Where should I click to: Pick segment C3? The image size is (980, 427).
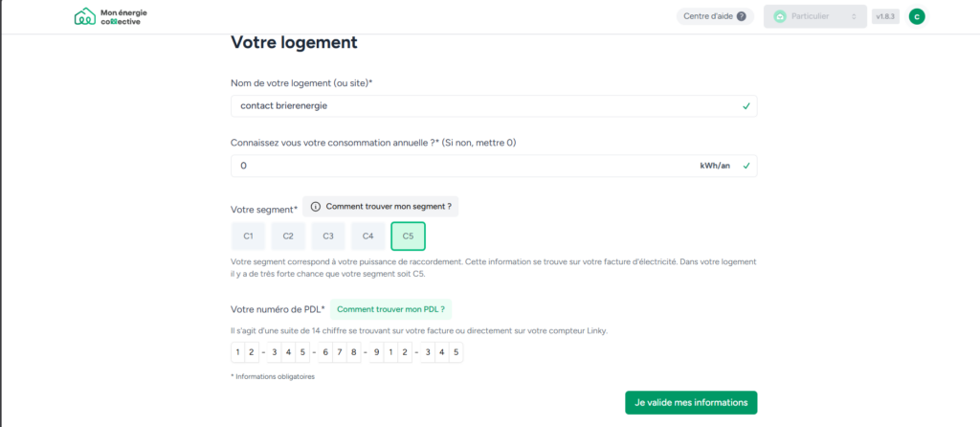pos(327,236)
